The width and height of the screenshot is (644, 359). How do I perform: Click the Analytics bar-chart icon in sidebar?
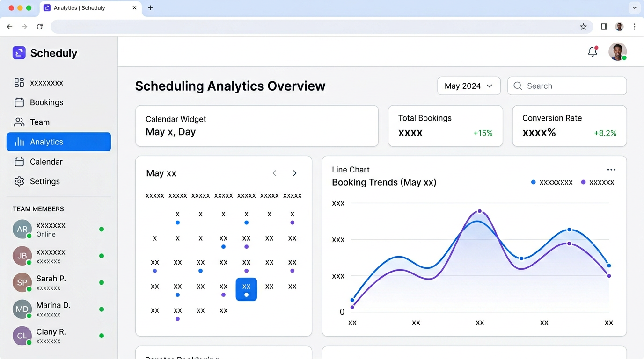point(20,142)
